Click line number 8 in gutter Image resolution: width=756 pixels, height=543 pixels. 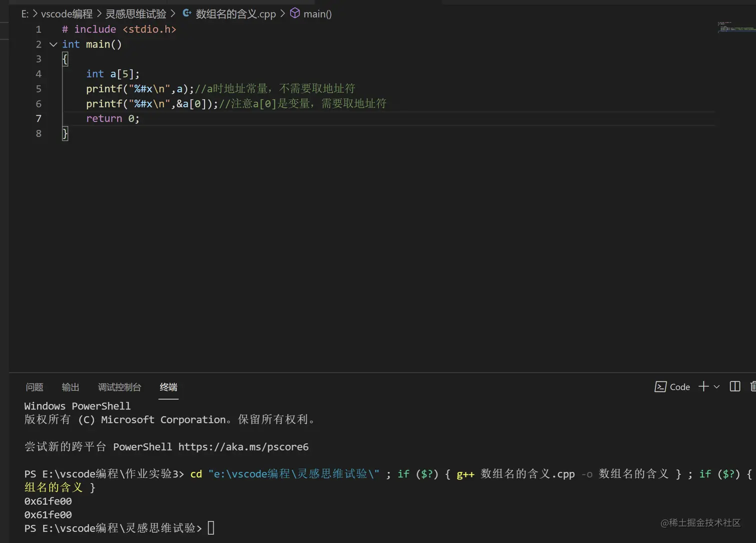[38, 133]
